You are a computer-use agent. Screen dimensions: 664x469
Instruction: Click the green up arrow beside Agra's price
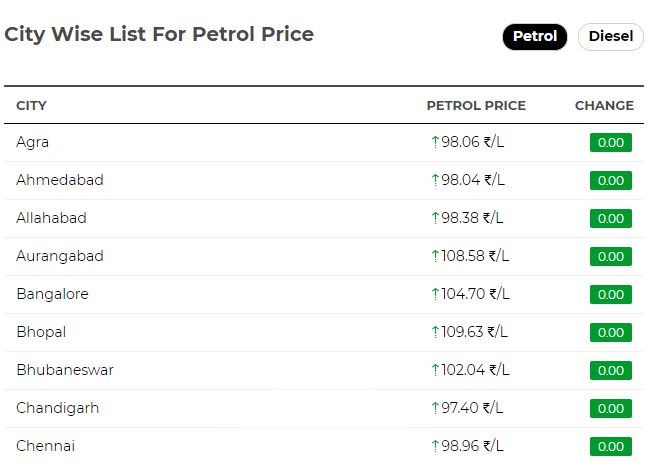click(x=435, y=142)
